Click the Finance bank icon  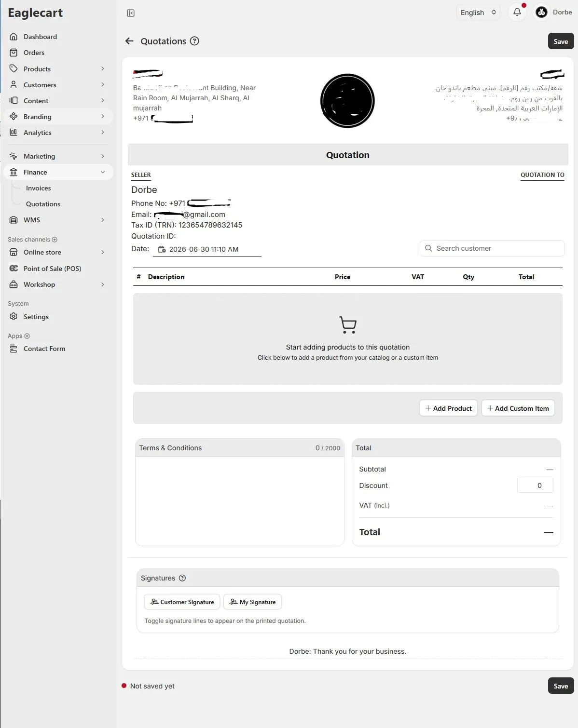(x=14, y=172)
